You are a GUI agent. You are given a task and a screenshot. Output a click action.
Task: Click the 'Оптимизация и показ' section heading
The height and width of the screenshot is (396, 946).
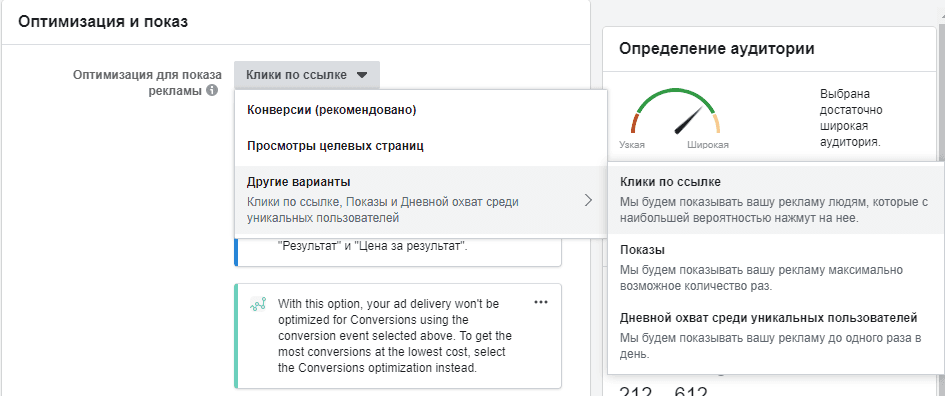pyautogui.click(x=103, y=22)
